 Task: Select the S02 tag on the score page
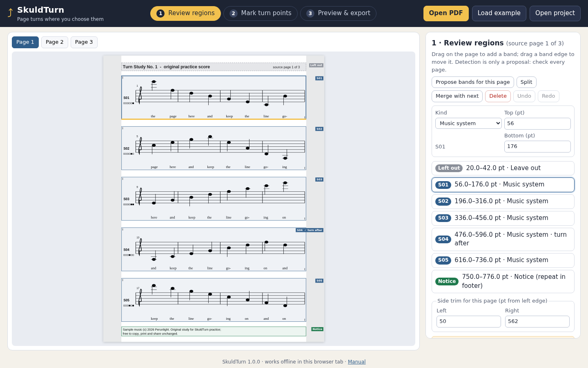pyautogui.click(x=319, y=129)
